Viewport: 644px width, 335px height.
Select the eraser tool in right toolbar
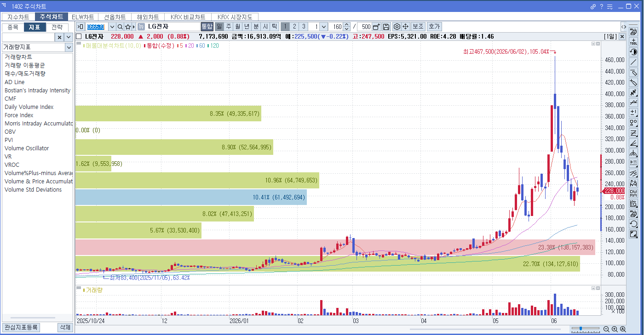[x=633, y=73]
